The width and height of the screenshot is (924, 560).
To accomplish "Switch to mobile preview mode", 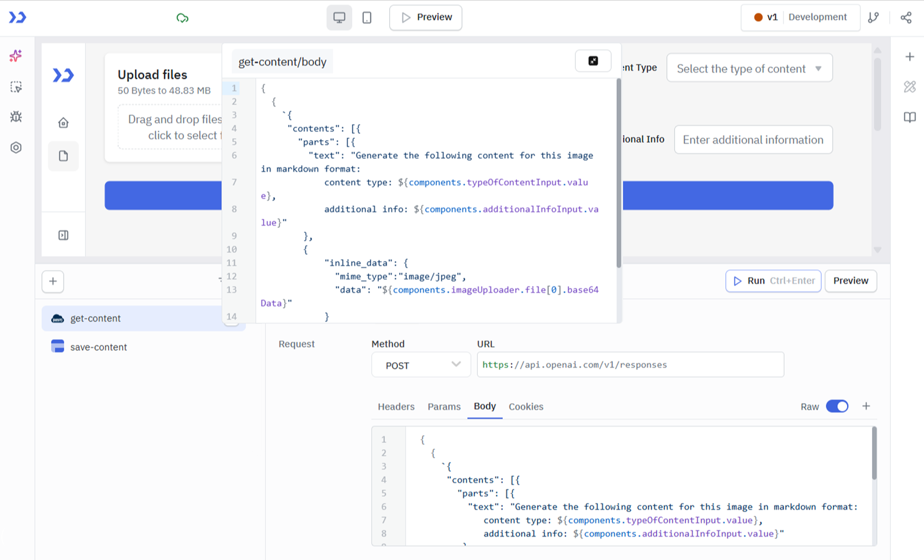I will (x=366, y=17).
